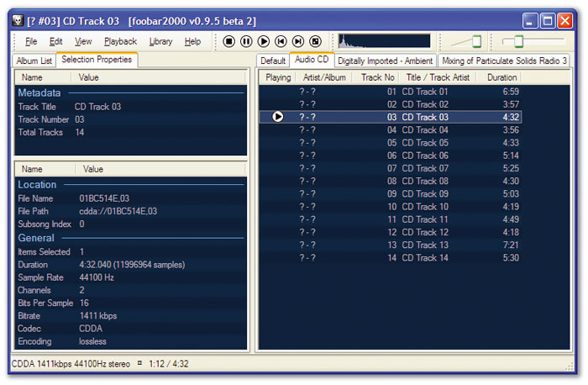
Task: Select the Selection Properties tab
Action: pyautogui.click(x=97, y=60)
